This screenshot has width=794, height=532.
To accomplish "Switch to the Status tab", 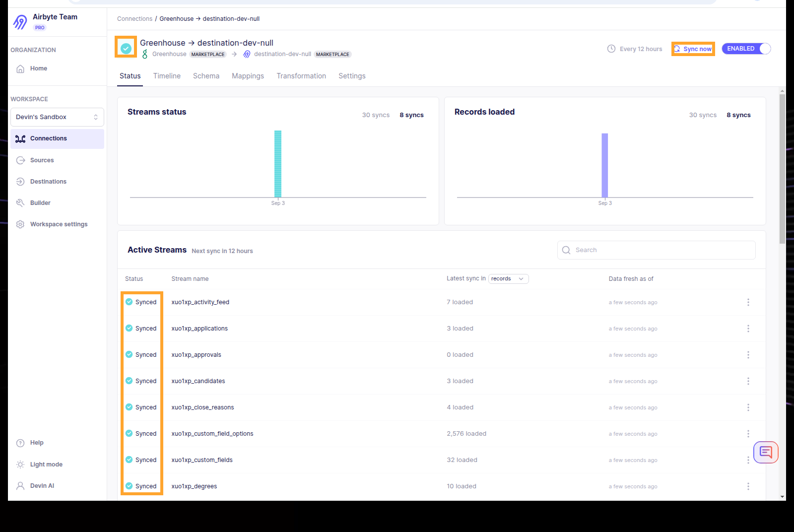I will (x=130, y=76).
